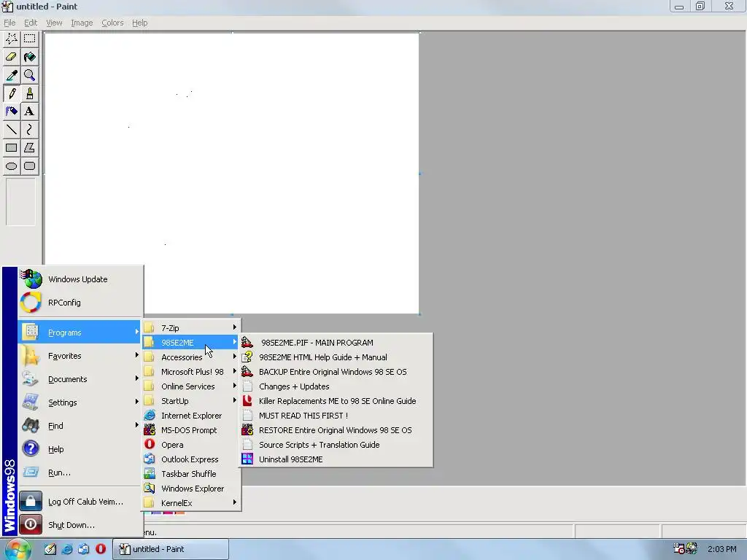Image resolution: width=747 pixels, height=560 pixels.
Task: Select the Rectangle shape tool
Action: click(x=12, y=147)
